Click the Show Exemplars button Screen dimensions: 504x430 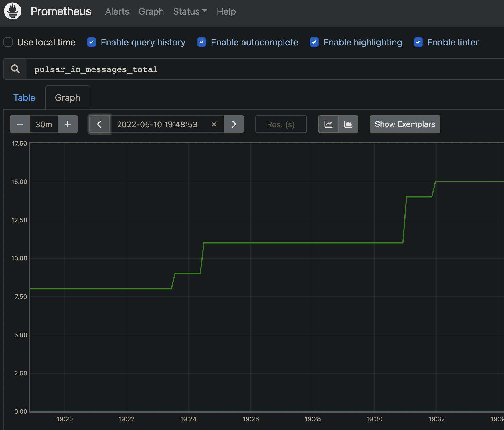point(405,124)
